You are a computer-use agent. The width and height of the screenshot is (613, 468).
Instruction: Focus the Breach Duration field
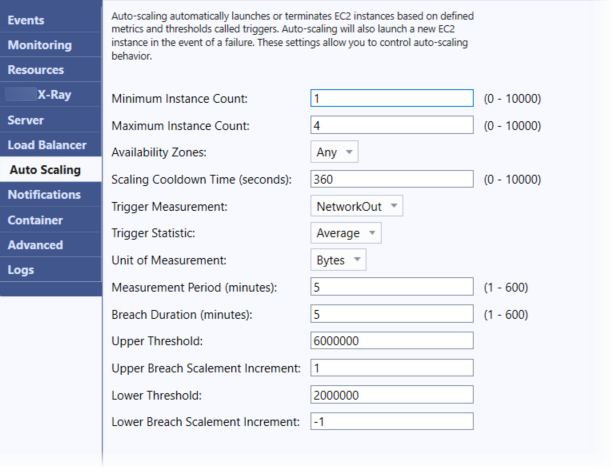391,314
